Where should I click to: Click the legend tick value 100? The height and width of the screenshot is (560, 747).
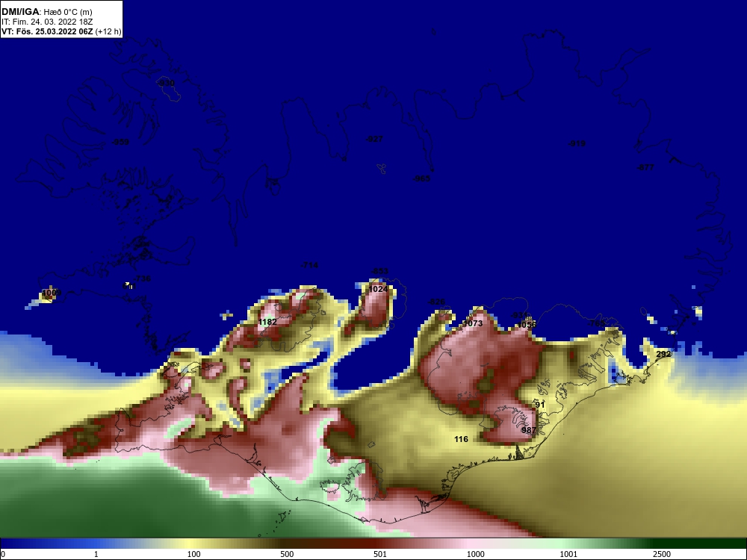coord(194,554)
